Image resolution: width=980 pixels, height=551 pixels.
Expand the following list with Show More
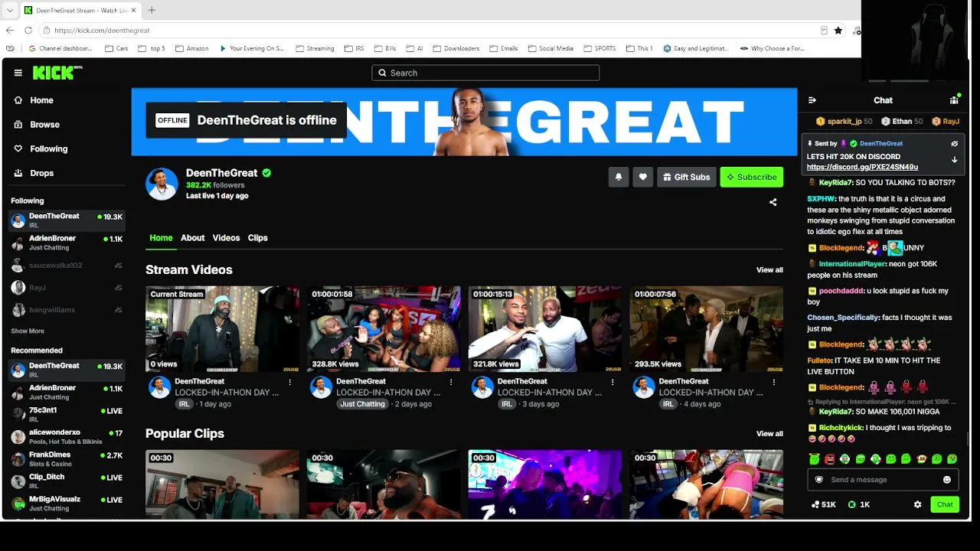tap(28, 331)
